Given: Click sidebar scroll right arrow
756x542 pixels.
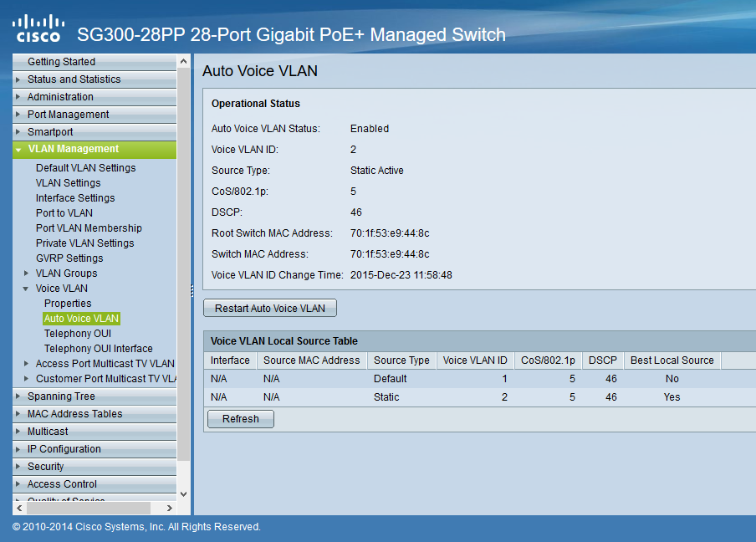Looking at the screenshot, I should click(x=170, y=508).
